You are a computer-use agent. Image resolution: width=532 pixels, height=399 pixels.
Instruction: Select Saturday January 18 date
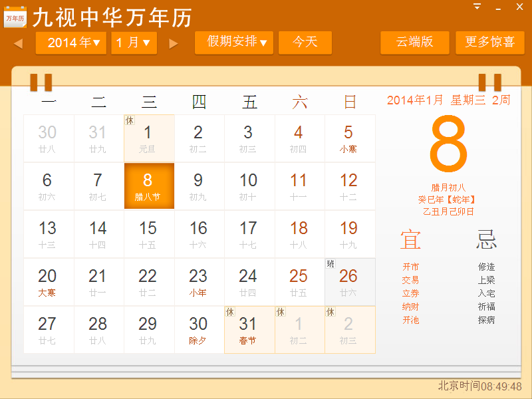(x=300, y=234)
